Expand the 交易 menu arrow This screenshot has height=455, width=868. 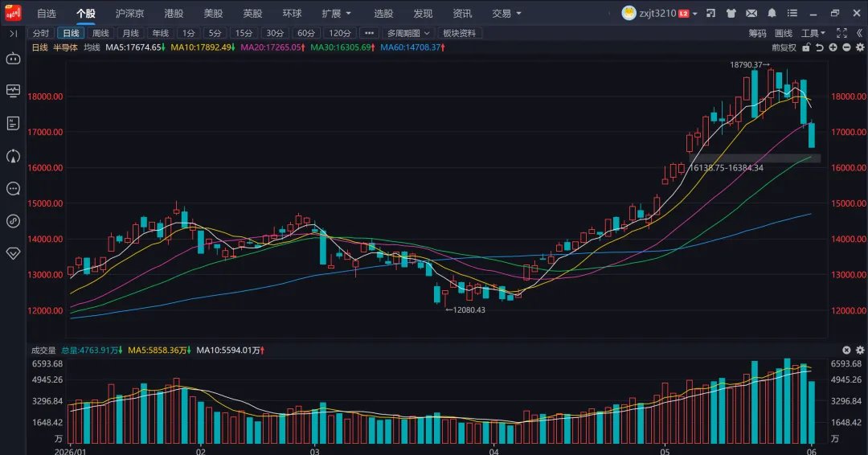pos(518,14)
